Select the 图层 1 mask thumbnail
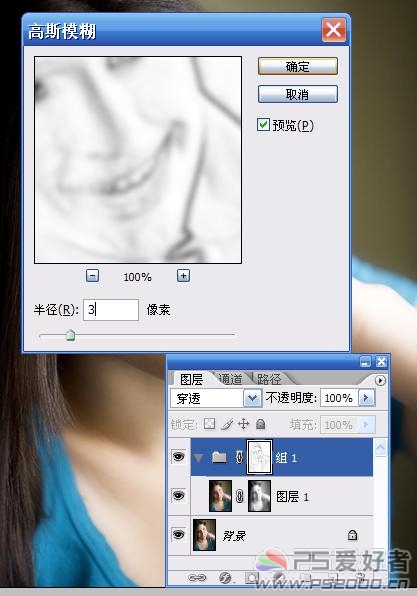417x596 pixels. pos(259,496)
